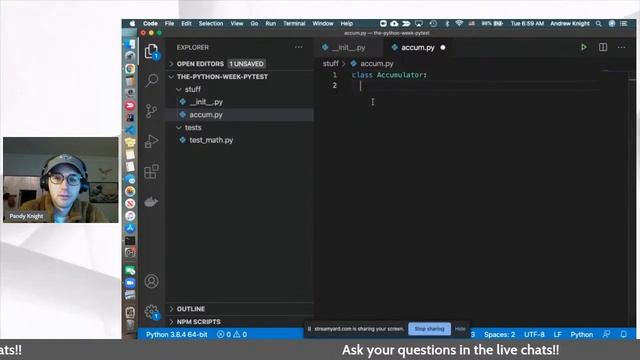Select Python 3.8.4 64-bit interpreter

(x=177, y=334)
